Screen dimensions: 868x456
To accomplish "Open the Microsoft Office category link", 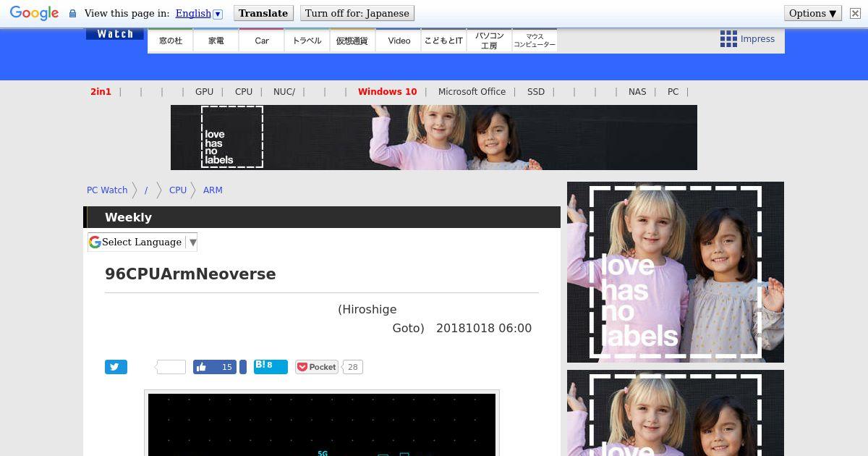I will (x=472, y=92).
